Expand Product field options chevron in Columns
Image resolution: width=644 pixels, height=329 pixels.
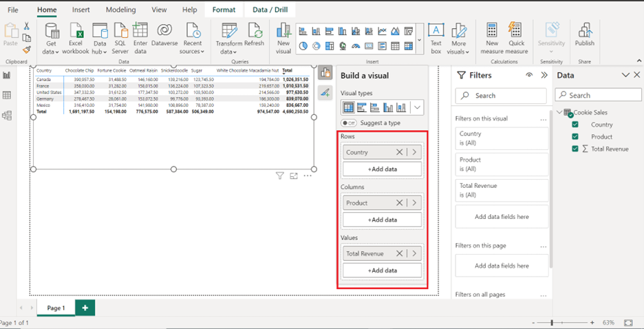click(414, 202)
